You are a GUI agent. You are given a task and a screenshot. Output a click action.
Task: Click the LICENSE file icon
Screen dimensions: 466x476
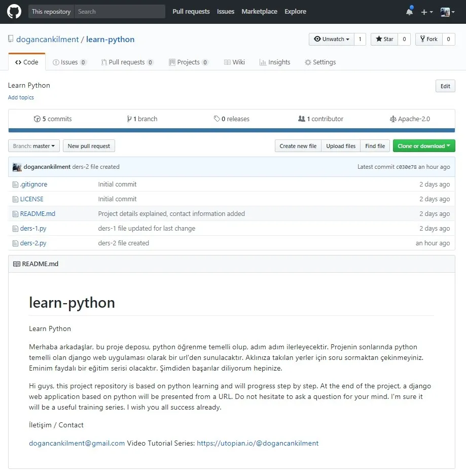(x=15, y=199)
